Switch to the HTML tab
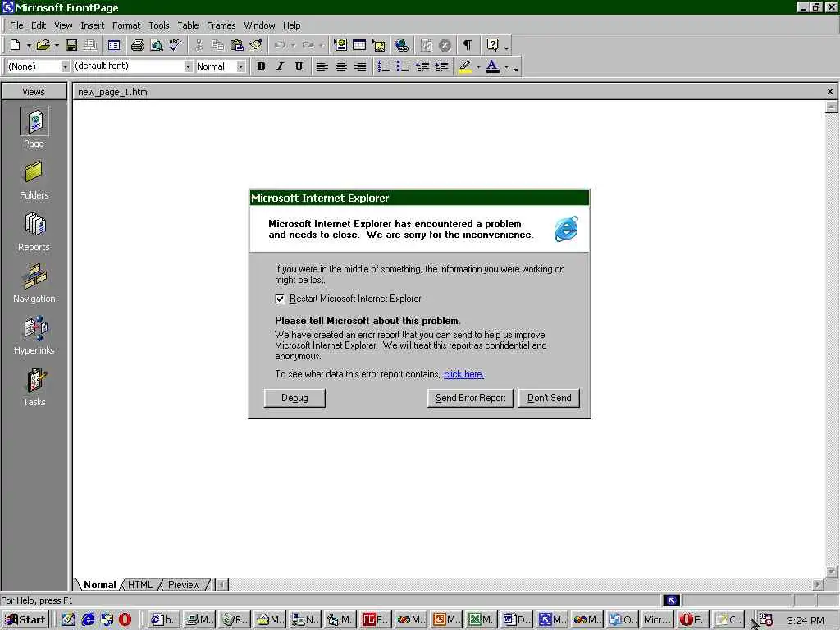 (140, 584)
